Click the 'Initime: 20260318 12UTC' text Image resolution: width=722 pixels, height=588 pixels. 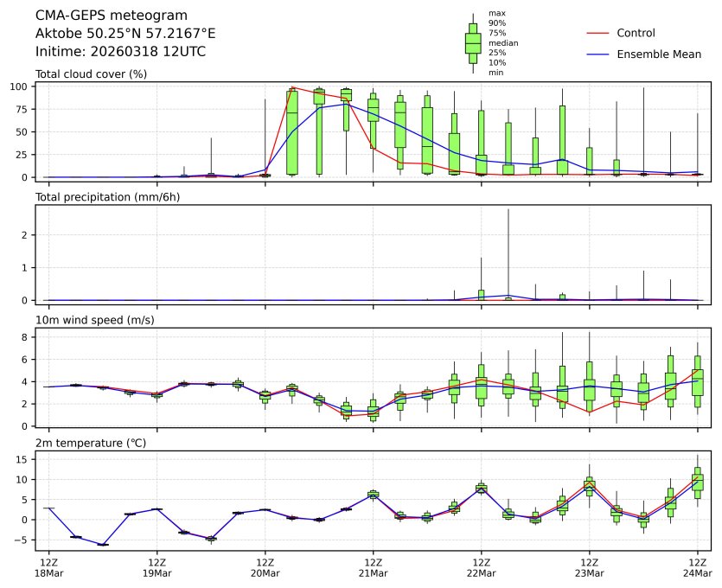point(120,52)
